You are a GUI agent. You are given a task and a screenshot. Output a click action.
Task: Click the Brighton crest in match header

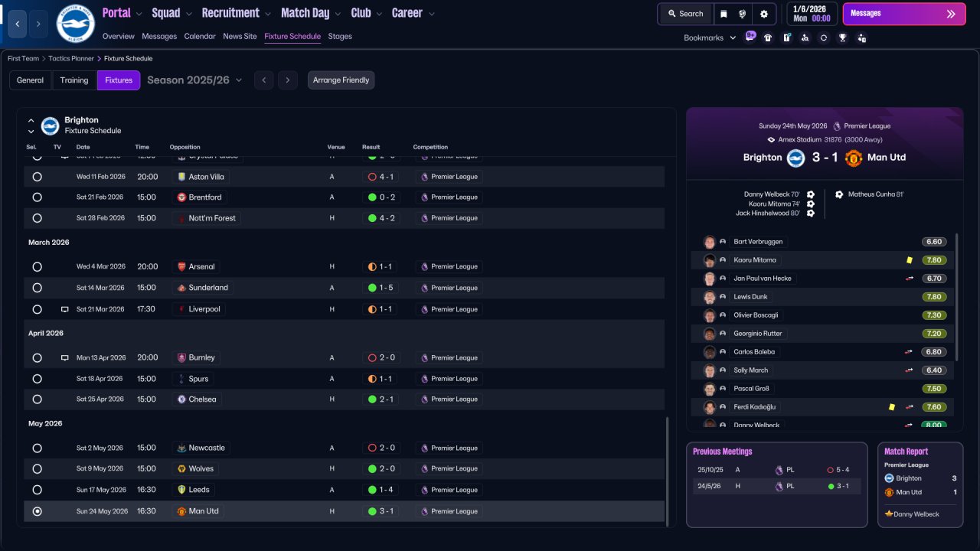[x=795, y=158]
